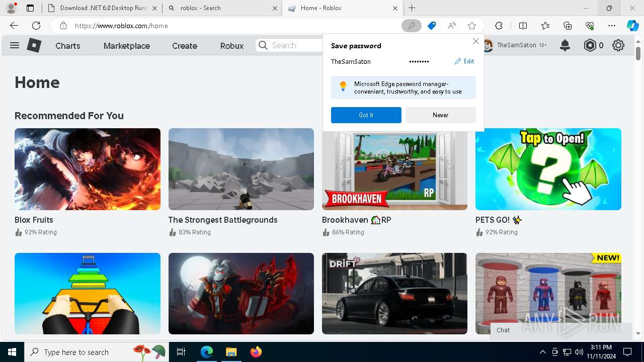This screenshot has height=362, width=644.
Task: Click the Blox Fruits title text
Action: coord(34,220)
